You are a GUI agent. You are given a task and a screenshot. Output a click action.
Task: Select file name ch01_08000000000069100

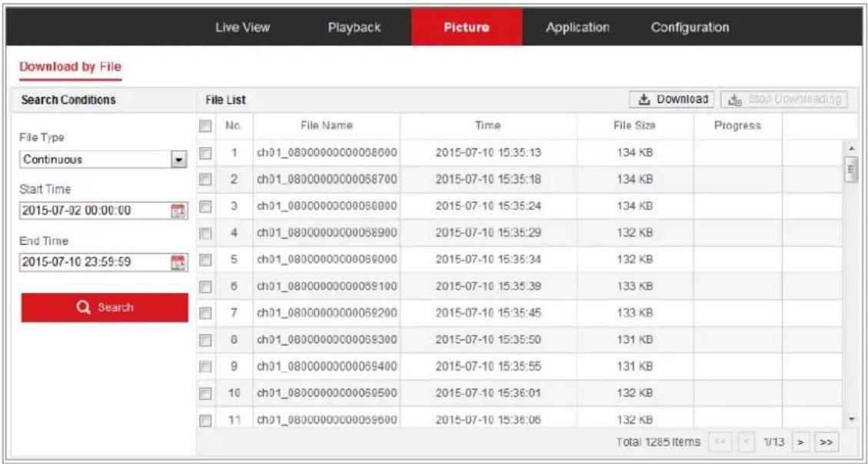pos(327,286)
